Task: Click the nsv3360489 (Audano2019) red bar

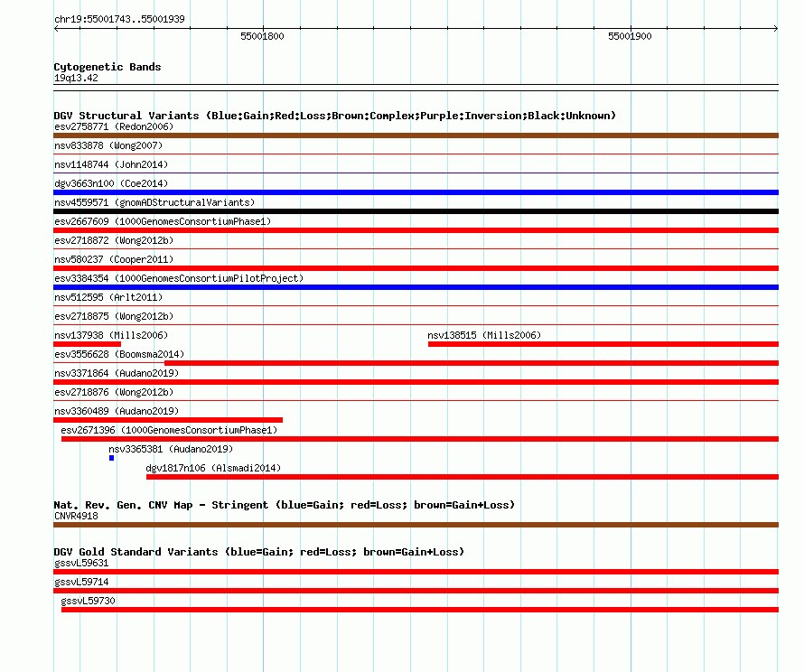Action: pos(168,420)
